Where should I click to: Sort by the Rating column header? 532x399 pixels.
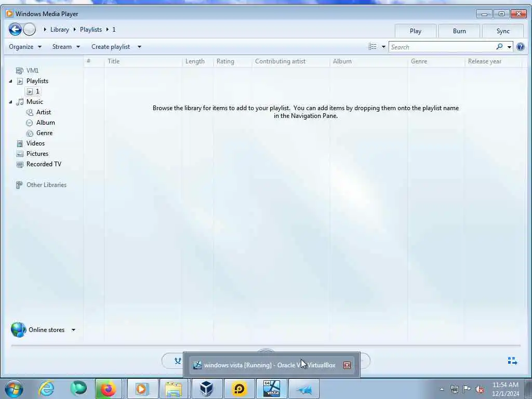coord(233,61)
